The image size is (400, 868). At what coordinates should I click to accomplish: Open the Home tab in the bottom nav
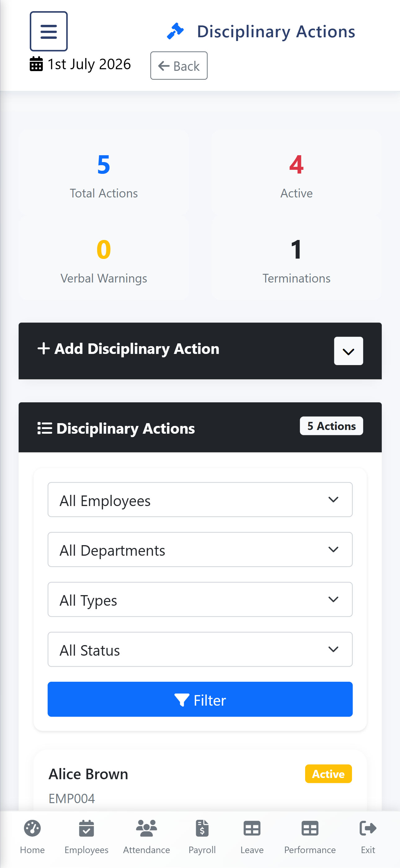pos(32,837)
